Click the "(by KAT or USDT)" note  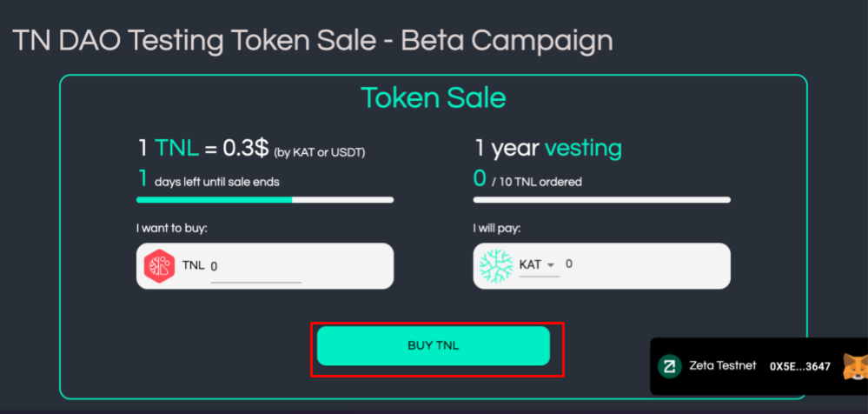pyautogui.click(x=320, y=153)
